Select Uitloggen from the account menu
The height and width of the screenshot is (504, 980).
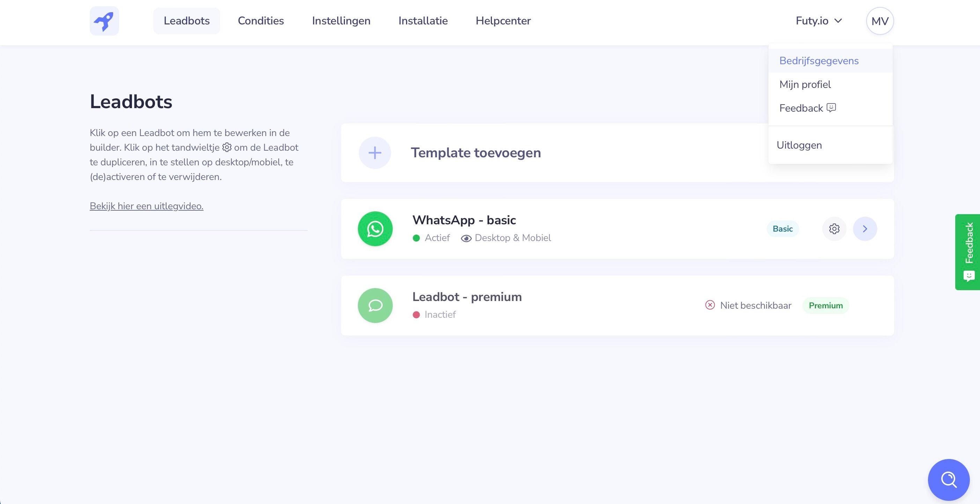pyautogui.click(x=799, y=145)
